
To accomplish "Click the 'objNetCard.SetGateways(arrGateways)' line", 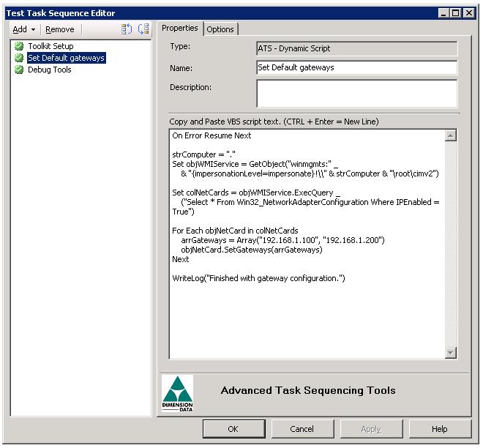I will tap(252, 250).
